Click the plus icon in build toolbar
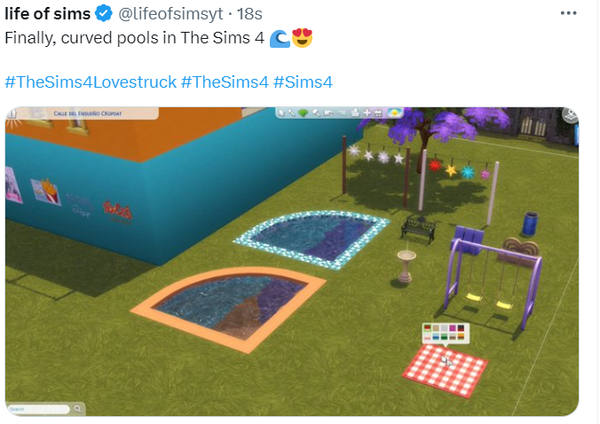This screenshot has height=424, width=600. (x=367, y=113)
